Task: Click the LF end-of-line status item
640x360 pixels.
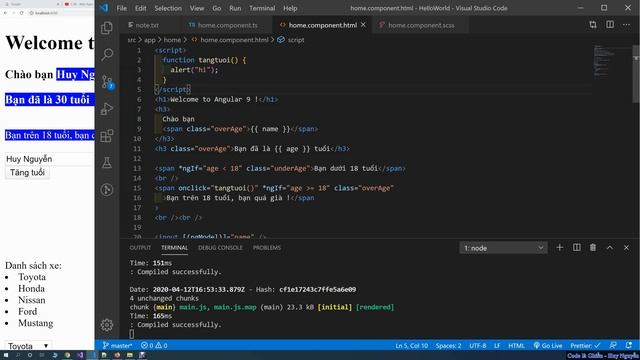Action: (x=497, y=346)
